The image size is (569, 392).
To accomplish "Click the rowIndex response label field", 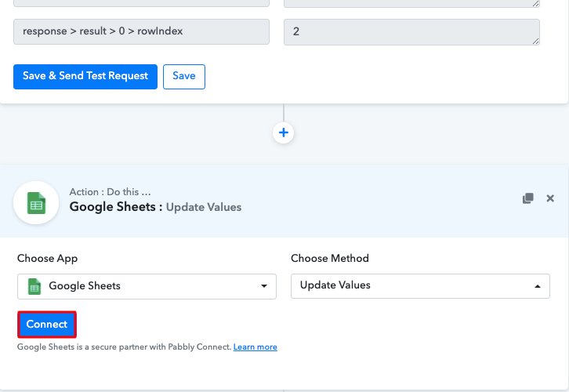I will 142,31.
